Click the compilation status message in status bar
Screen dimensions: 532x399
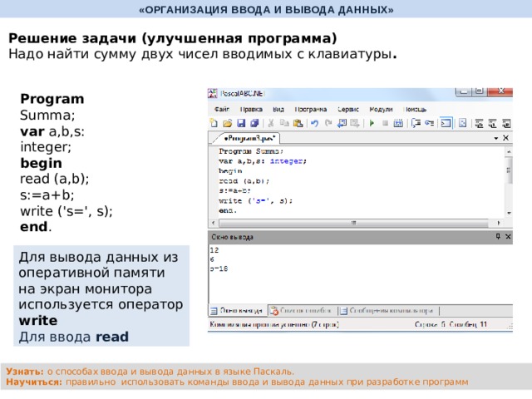pos(274,325)
